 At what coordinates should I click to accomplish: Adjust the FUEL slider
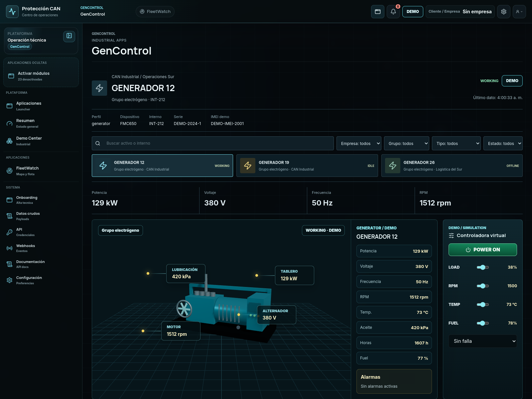pos(483,323)
